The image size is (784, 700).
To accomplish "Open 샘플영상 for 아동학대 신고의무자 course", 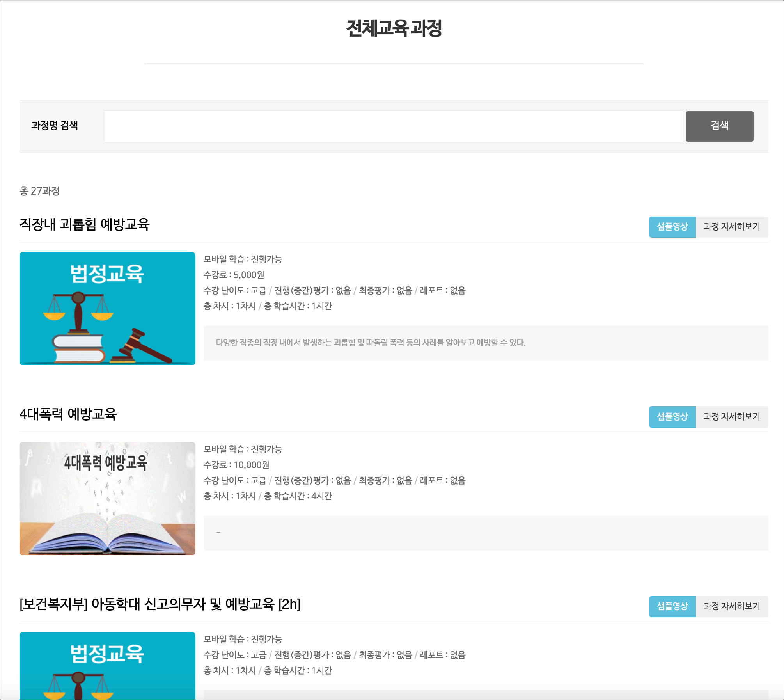I will [672, 607].
